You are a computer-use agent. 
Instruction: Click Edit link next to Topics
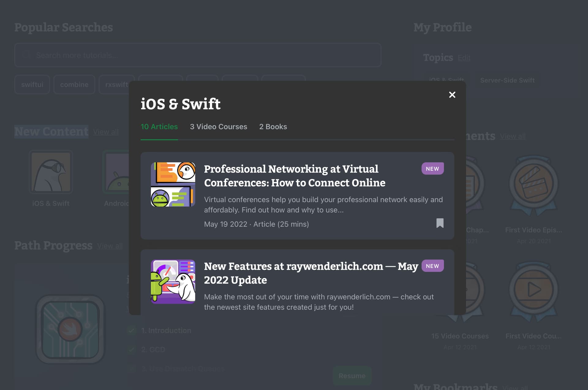tap(464, 58)
